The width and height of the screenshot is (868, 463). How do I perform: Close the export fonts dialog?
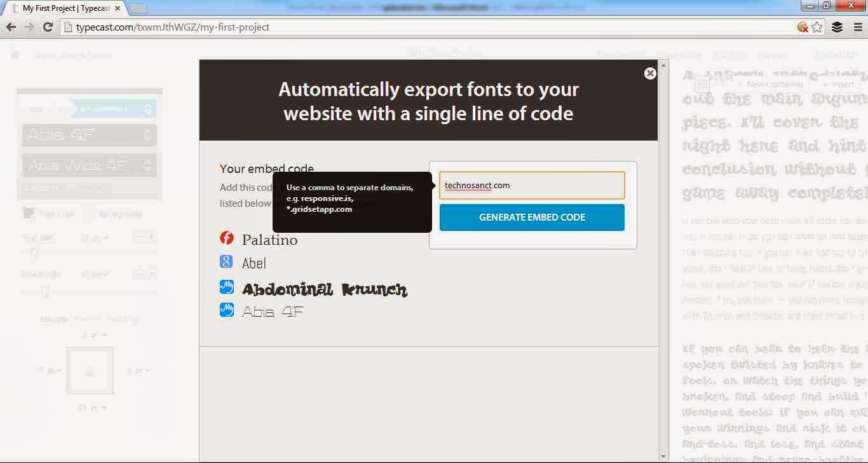coord(650,73)
